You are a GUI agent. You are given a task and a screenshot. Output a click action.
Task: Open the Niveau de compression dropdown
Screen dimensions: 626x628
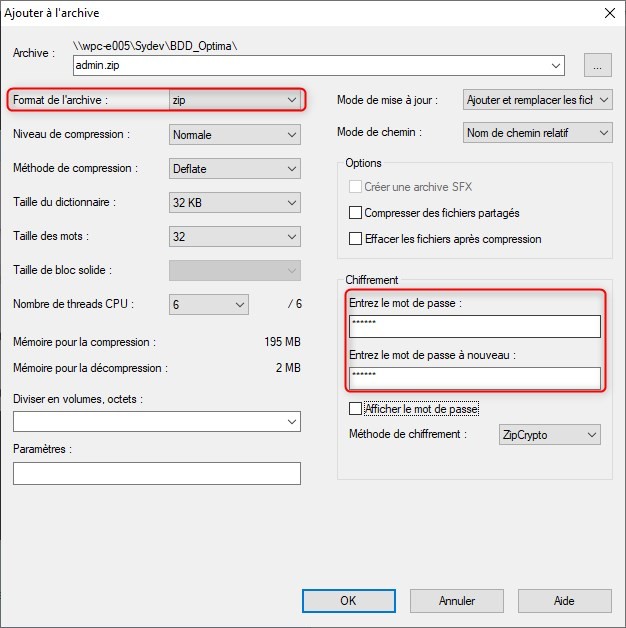pyautogui.click(x=235, y=135)
